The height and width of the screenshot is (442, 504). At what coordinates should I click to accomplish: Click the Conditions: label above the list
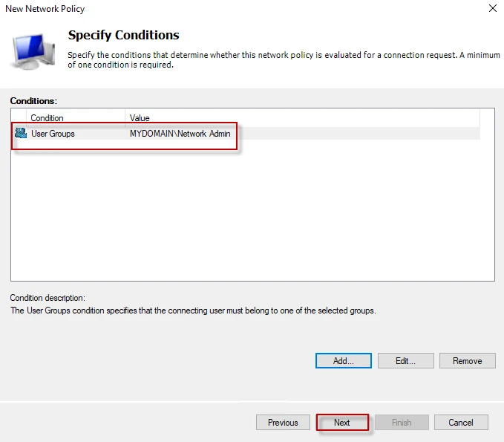(33, 100)
